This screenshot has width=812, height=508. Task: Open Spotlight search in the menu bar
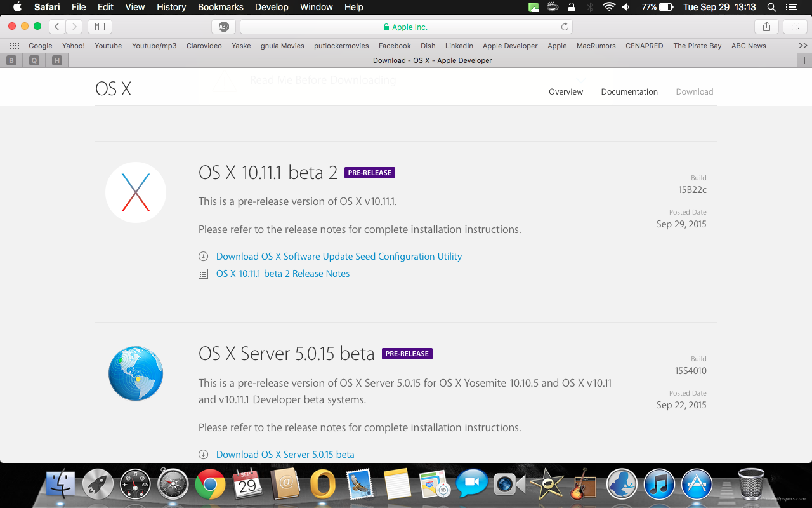tap(771, 7)
